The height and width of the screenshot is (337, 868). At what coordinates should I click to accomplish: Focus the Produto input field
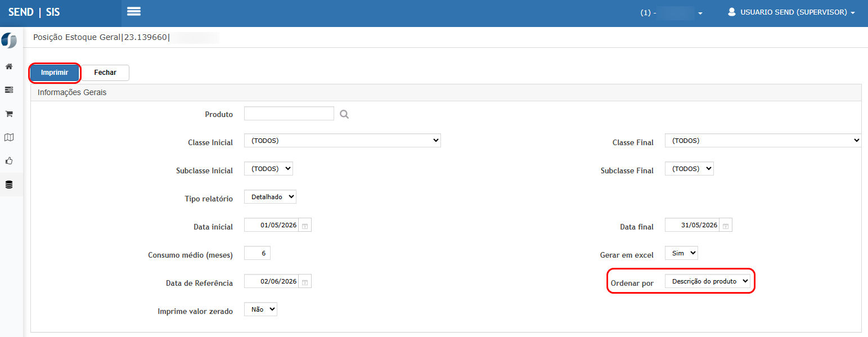click(x=289, y=114)
